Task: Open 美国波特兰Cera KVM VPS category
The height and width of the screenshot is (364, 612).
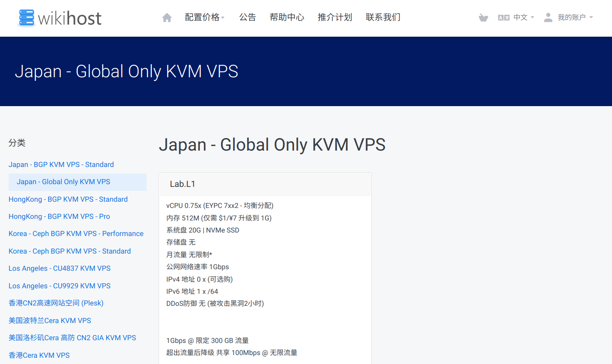Action: [x=50, y=321]
